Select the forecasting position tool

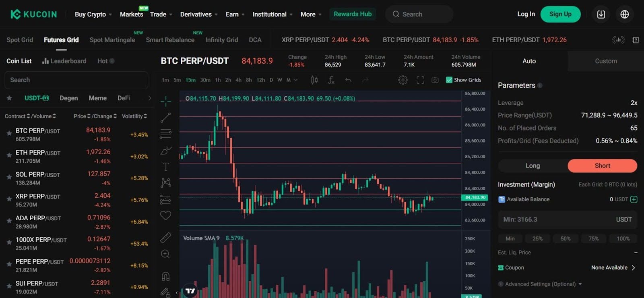pos(166,199)
